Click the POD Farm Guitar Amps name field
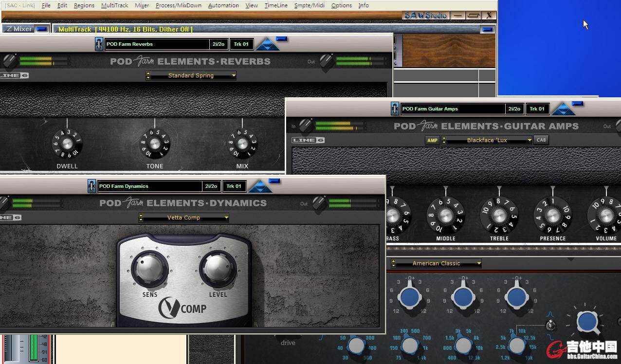Viewport: 621px width, 364px height. coord(453,109)
